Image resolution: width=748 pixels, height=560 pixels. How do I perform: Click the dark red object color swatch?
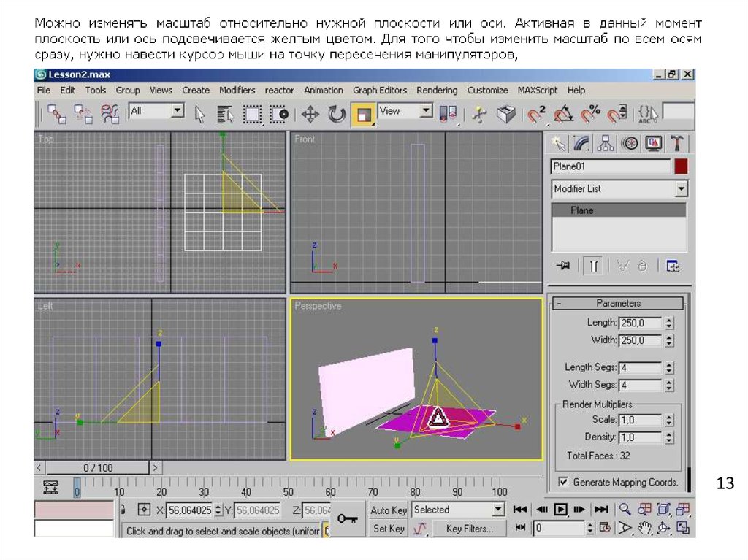681,166
